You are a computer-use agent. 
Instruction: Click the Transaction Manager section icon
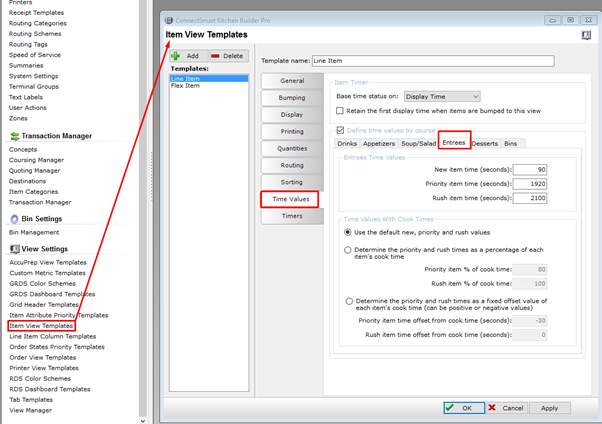[x=14, y=136]
